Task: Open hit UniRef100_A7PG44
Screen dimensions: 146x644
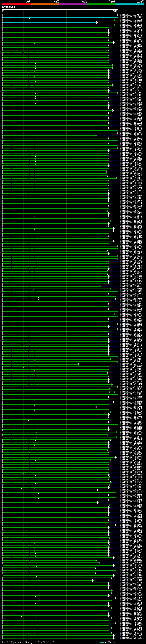Action: (131, 30)
